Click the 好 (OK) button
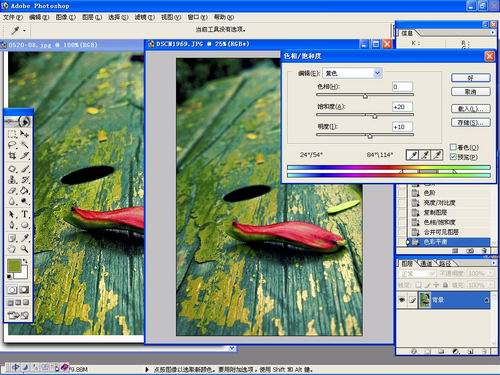 click(471, 78)
